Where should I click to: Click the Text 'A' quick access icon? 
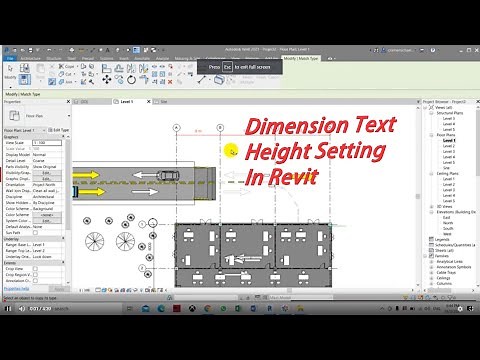coord(108,50)
